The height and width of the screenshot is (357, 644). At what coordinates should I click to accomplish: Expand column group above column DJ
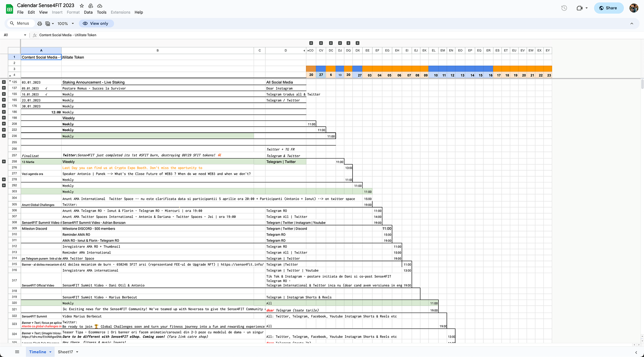pos(340,43)
